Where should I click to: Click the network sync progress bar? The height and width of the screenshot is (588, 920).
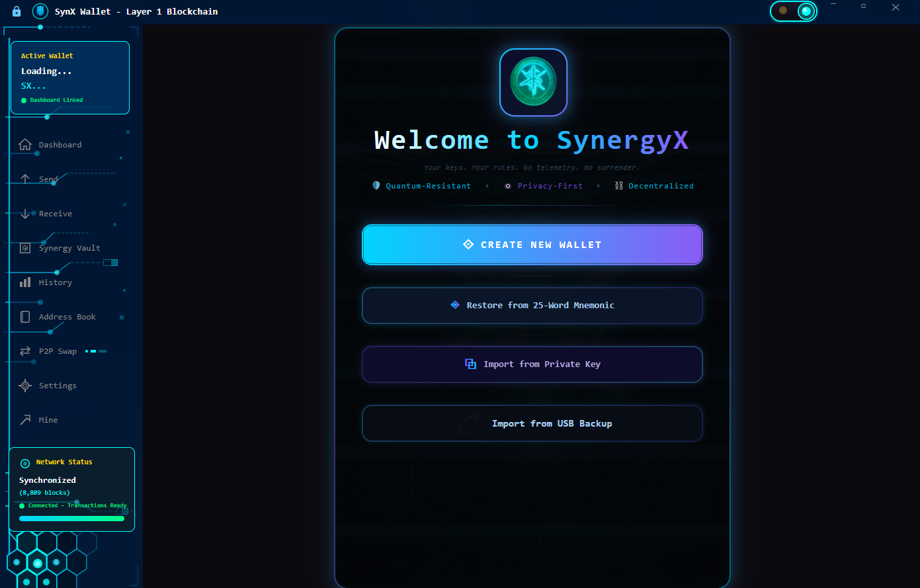[x=71, y=519]
